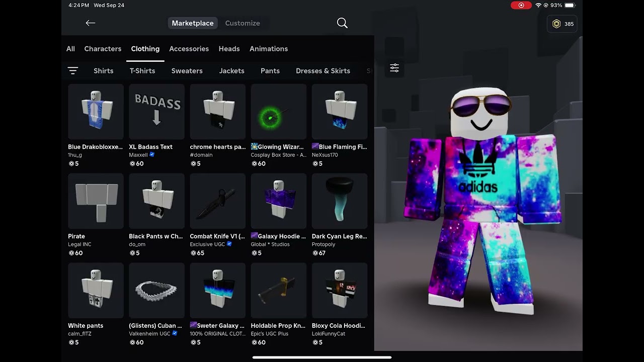Select the Heads category tab
The height and width of the screenshot is (362, 644).
(229, 49)
